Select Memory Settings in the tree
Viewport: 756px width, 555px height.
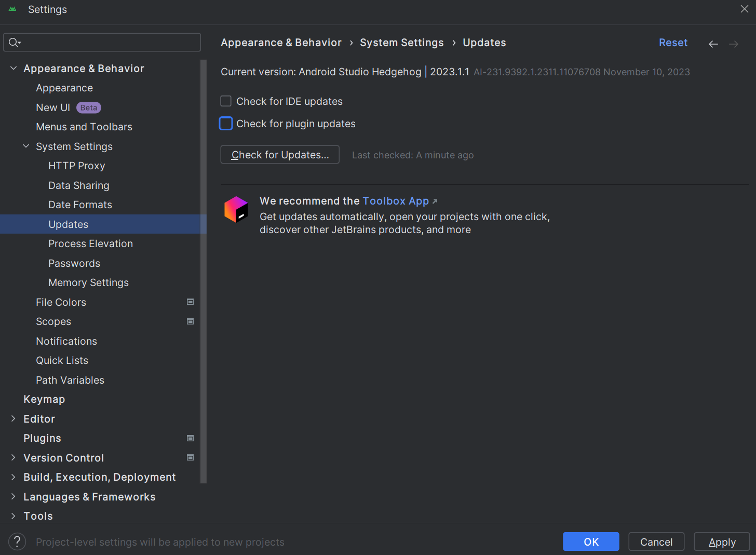pos(88,282)
